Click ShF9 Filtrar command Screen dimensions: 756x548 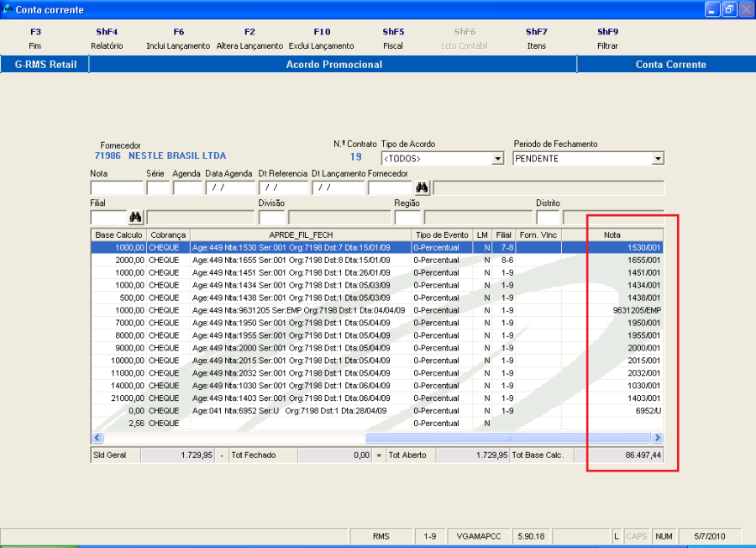(x=607, y=39)
